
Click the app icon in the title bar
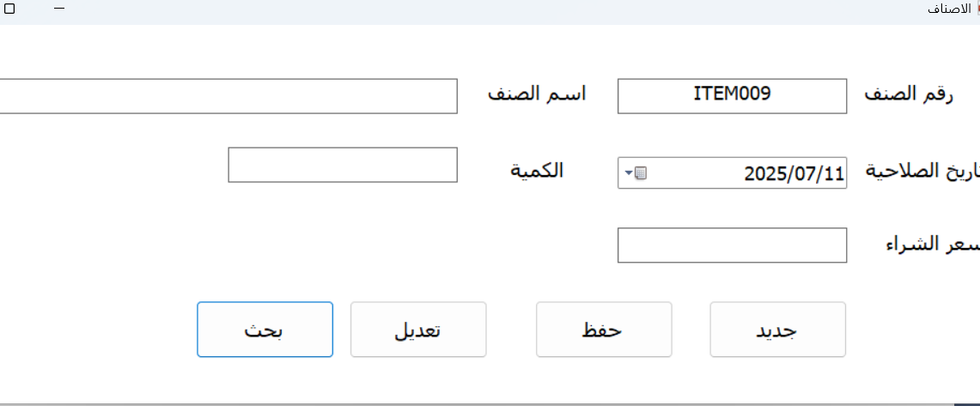[975, 8]
